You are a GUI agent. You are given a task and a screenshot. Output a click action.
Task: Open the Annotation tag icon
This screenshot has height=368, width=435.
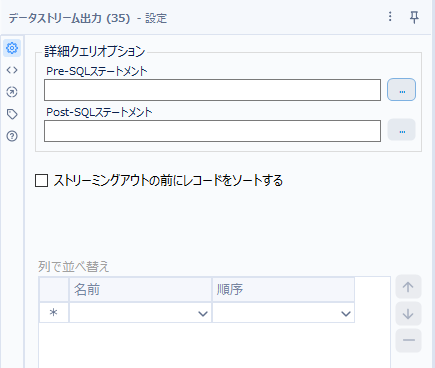point(12,114)
